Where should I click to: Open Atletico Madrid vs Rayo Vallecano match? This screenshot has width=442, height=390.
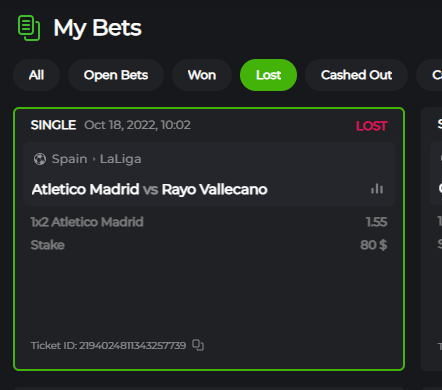(150, 189)
